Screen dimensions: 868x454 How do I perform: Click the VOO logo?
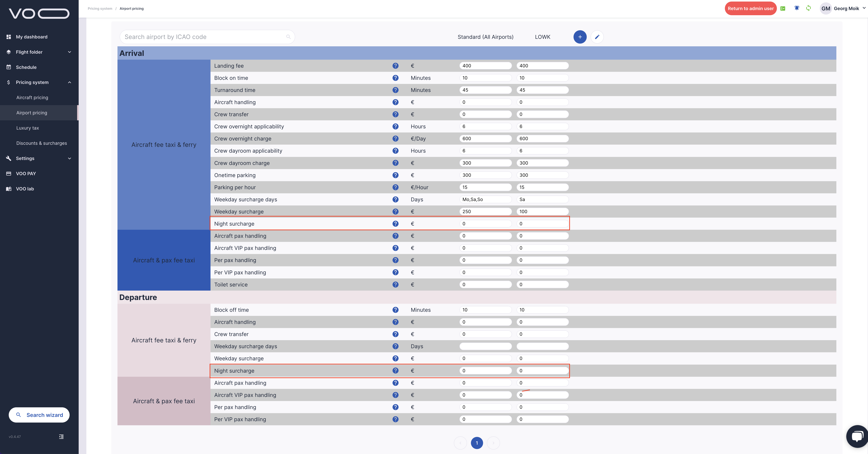point(39,14)
